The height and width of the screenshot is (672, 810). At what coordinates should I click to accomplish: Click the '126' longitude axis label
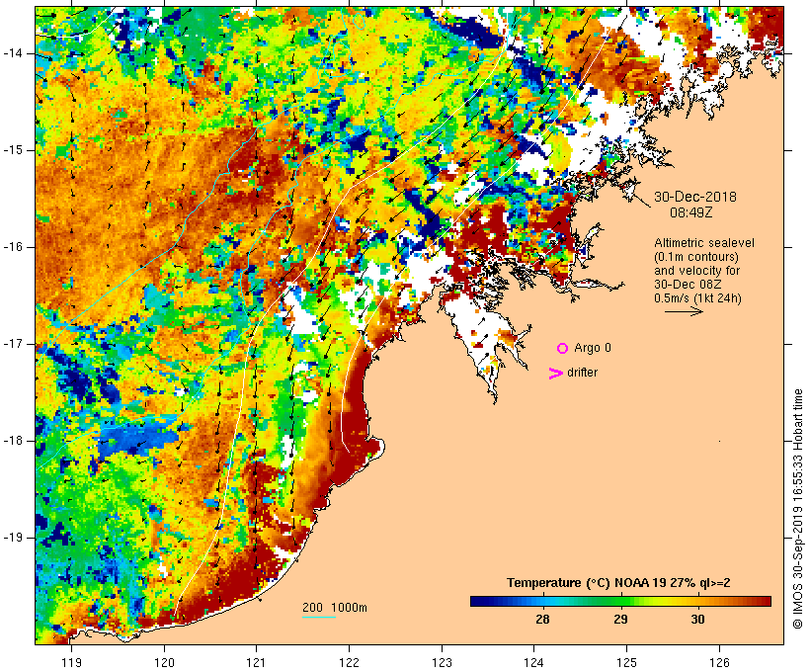pyautogui.click(x=719, y=662)
